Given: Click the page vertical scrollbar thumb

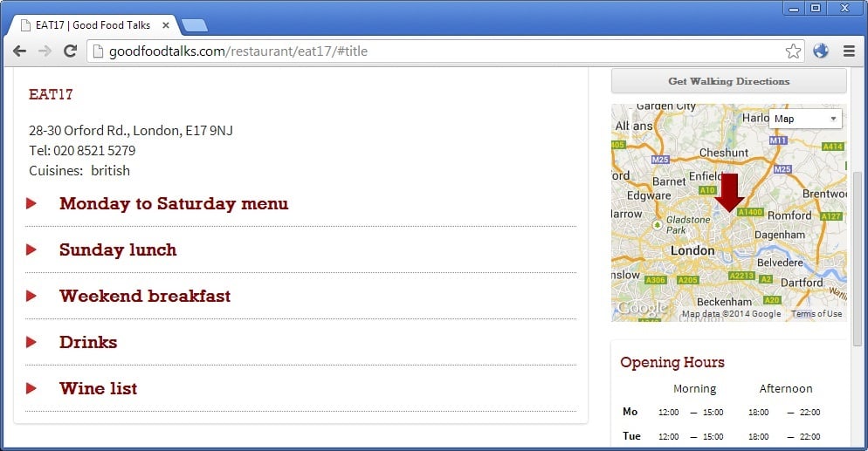Looking at the screenshot, I should 857,259.
